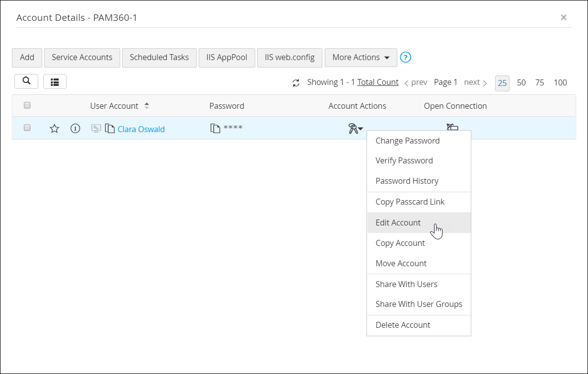Check the Clara Oswald row checkbox
The image size is (588, 374).
[27, 128]
